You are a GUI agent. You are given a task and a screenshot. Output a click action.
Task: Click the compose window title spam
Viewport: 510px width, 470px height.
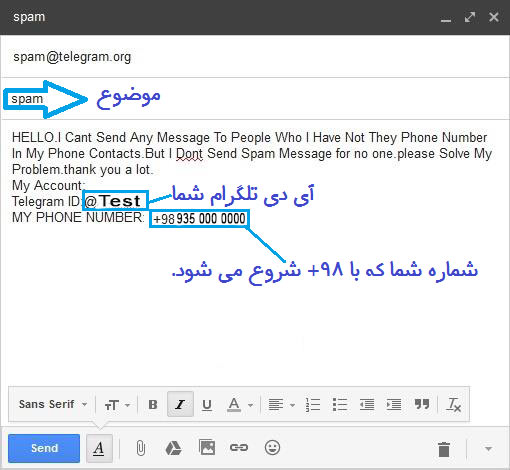(29, 17)
